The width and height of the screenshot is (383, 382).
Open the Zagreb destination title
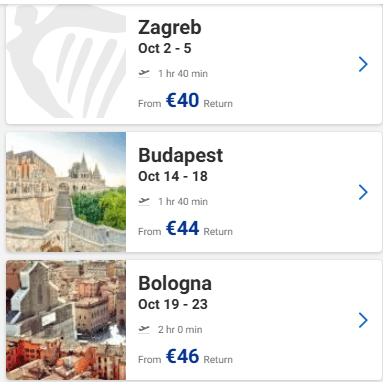click(x=170, y=27)
